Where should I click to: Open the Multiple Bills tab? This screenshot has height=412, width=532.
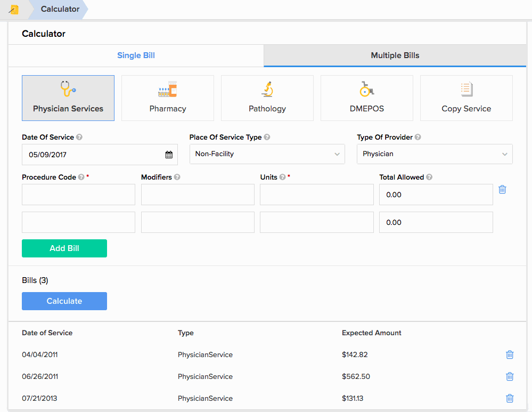395,55
